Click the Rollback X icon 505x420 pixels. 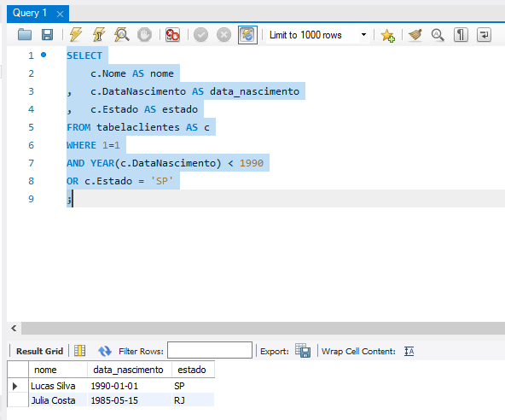[x=223, y=34]
